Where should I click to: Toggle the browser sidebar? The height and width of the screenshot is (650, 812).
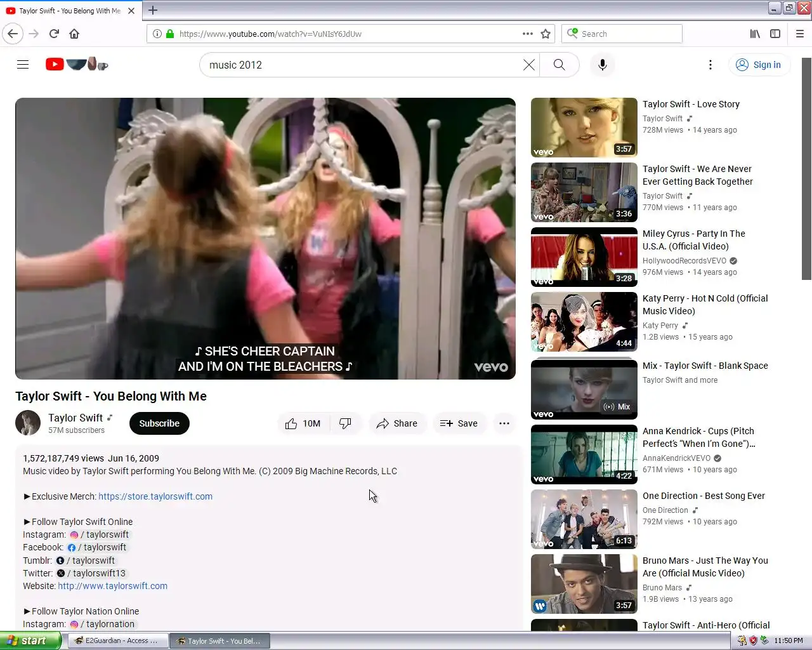coord(775,34)
